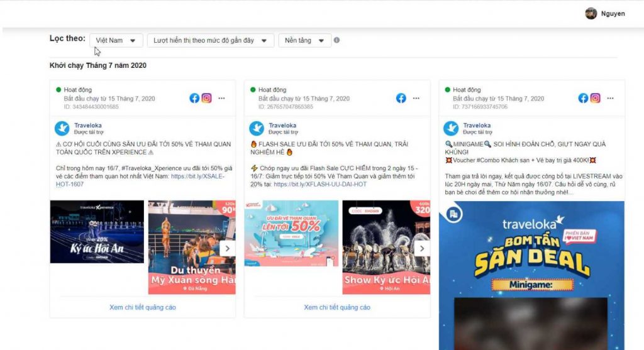644x350 pixels.
Task: Click Traveloka logo in the 'CƠ HỘI CUỐI CÙNG' ad
Action: (62, 128)
